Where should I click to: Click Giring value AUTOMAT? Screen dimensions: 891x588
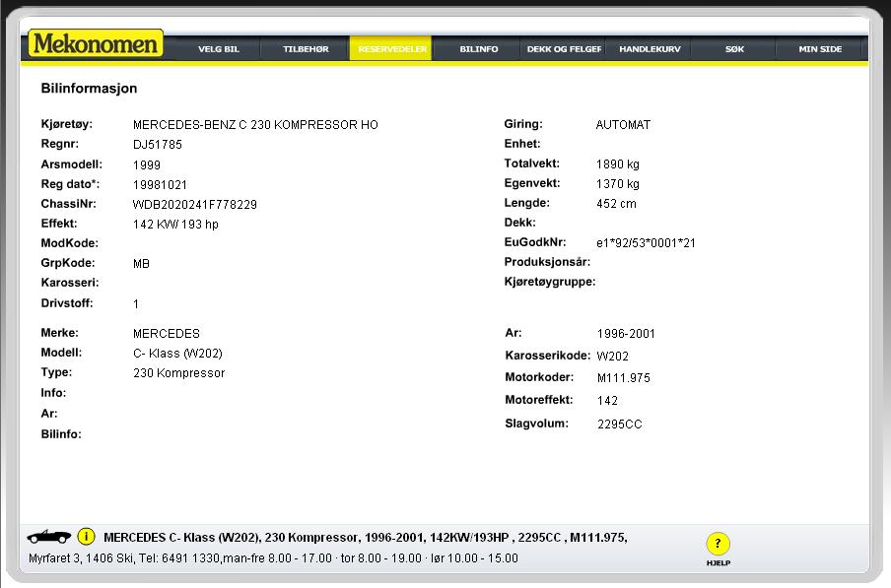[623, 125]
